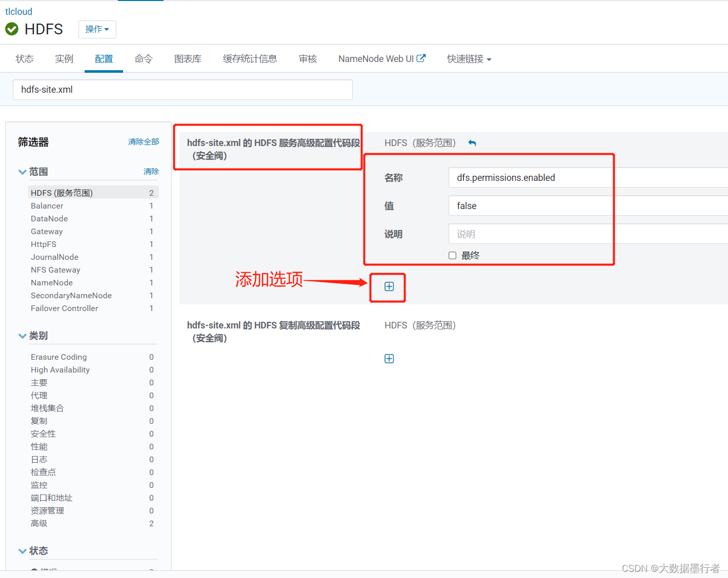Check the 最终 checkbox
The height and width of the screenshot is (578, 728).
pos(452,255)
